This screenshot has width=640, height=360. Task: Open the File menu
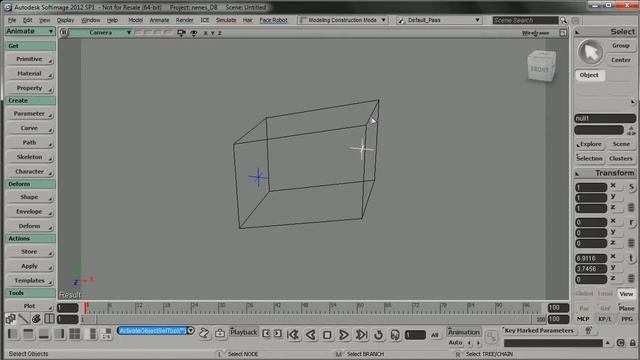12,20
